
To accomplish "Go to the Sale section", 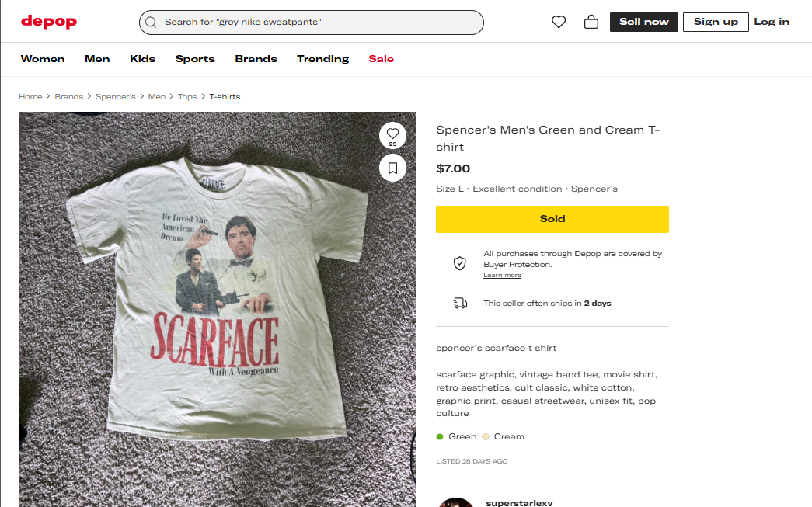I will pos(381,59).
